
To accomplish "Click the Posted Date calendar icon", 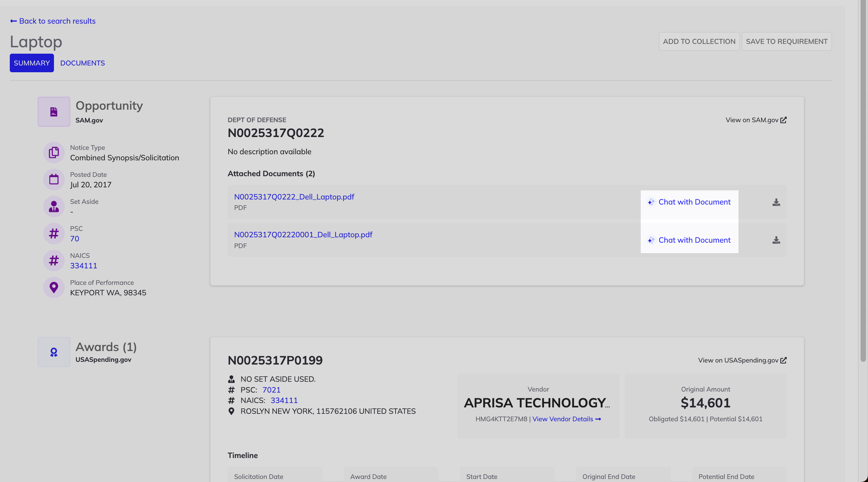I will [x=54, y=180].
